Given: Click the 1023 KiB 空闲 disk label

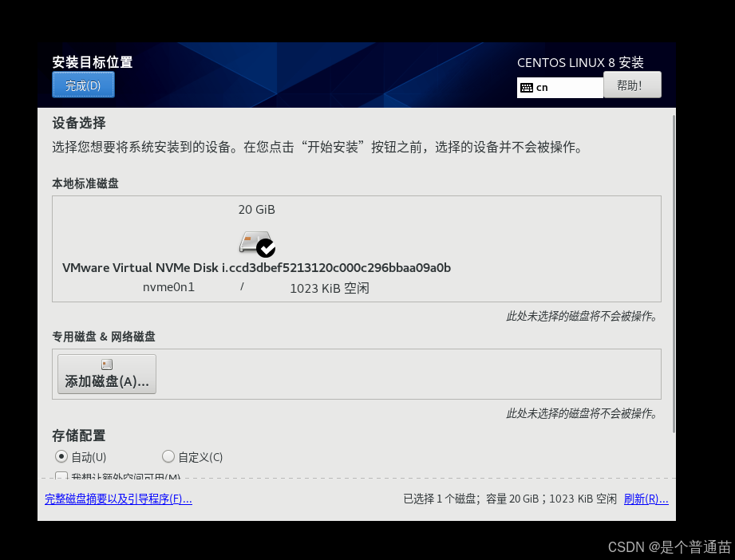Looking at the screenshot, I should coord(330,288).
